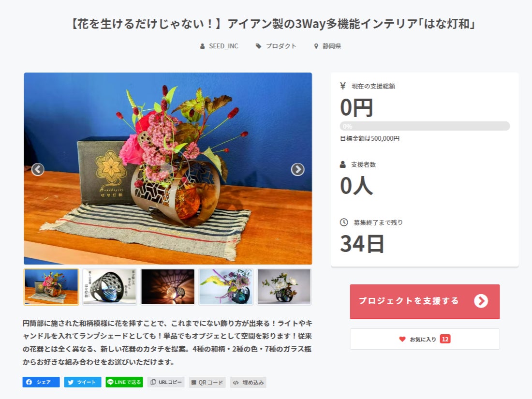Screen dimensions: 532x399
Task: Add project to お気に入り favorites
Action: point(425,339)
